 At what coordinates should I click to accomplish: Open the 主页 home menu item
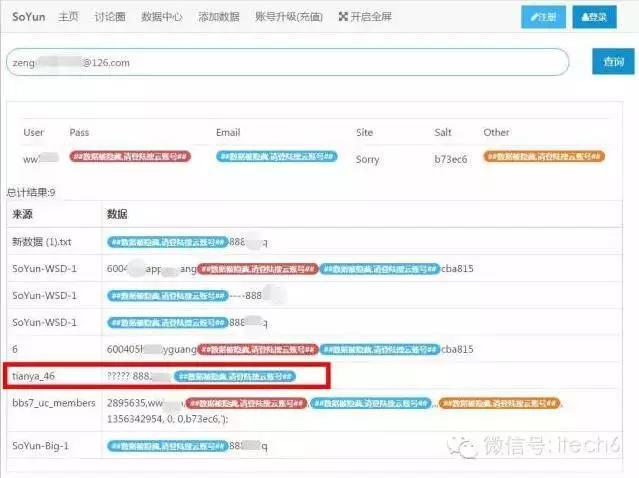(68, 17)
